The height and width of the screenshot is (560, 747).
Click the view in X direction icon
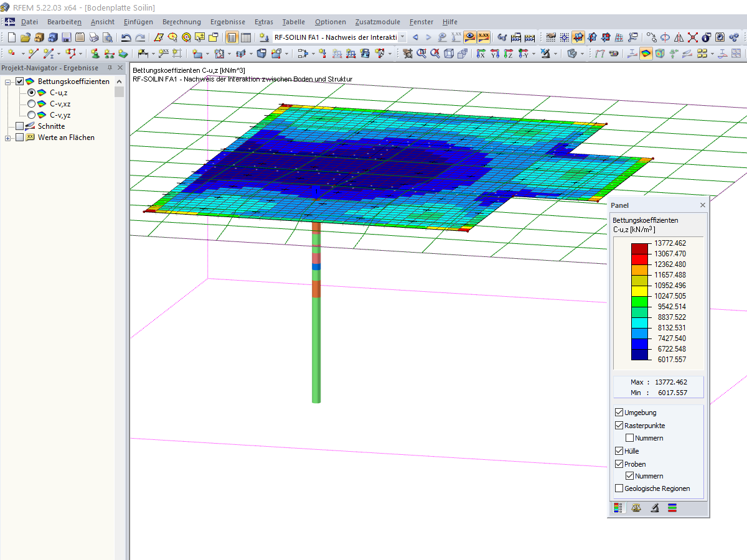(x=481, y=54)
